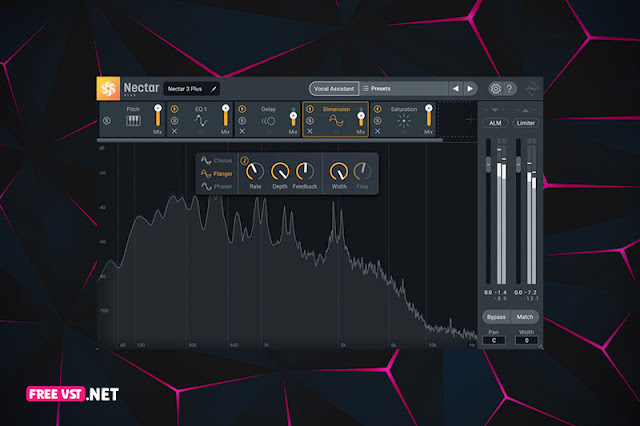Open the settings gear icon
This screenshot has width=640, height=426.
pos(495,89)
